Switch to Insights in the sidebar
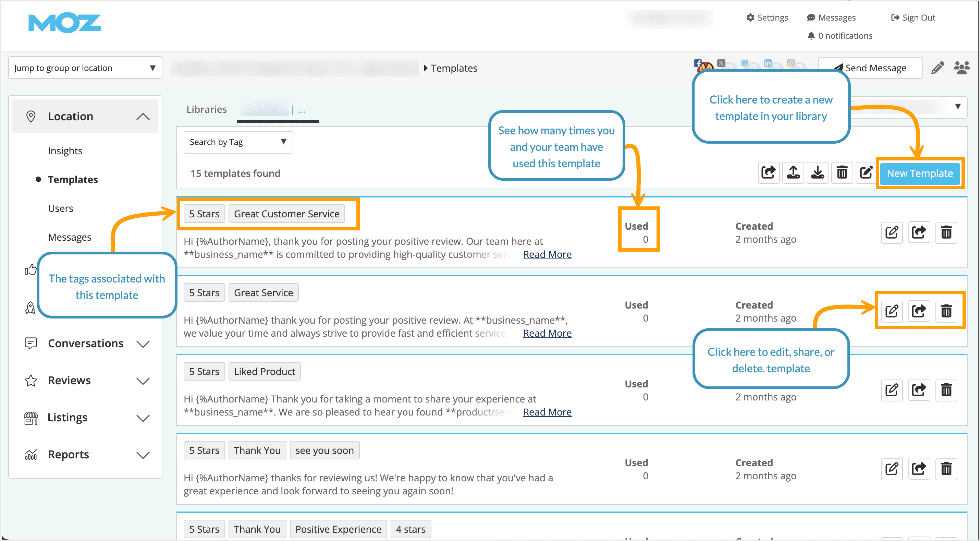 click(x=65, y=151)
